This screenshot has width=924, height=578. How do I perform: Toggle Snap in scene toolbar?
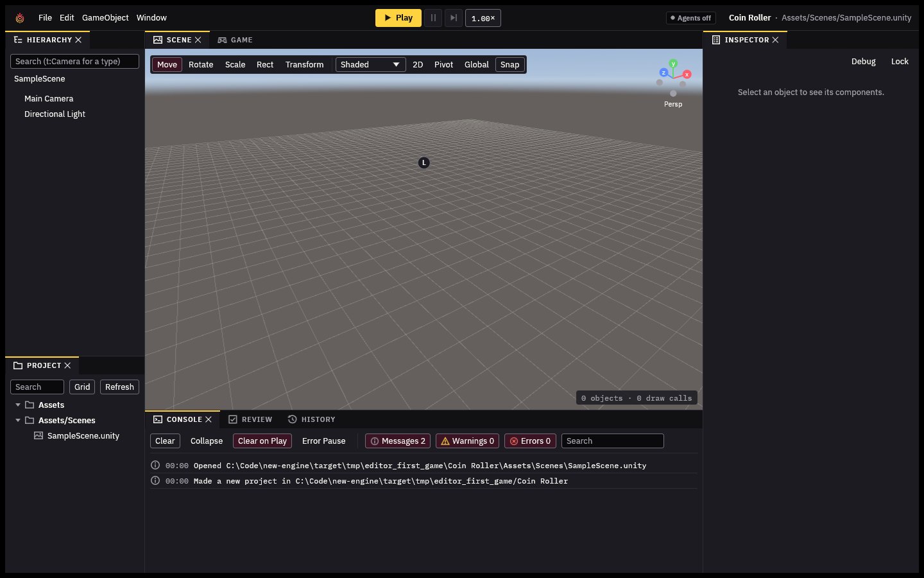tap(510, 64)
